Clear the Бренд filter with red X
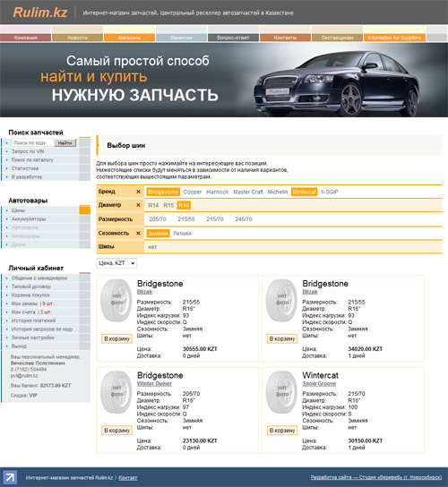Viewport: 448px width, 487px height. pyautogui.click(x=138, y=192)
